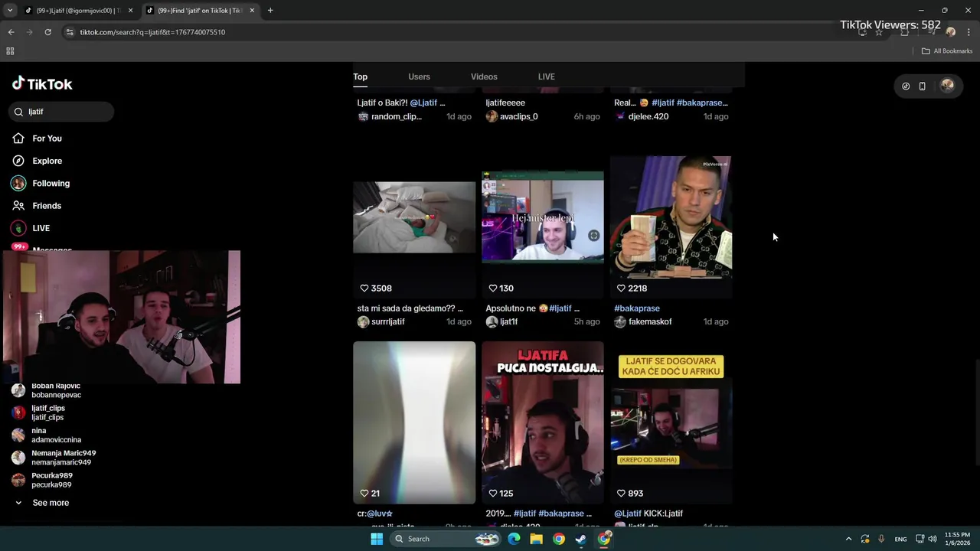Open author ljat1f profile
This screenshot has width=980, height=551.
pyautogui.click(x=509, y=321)
